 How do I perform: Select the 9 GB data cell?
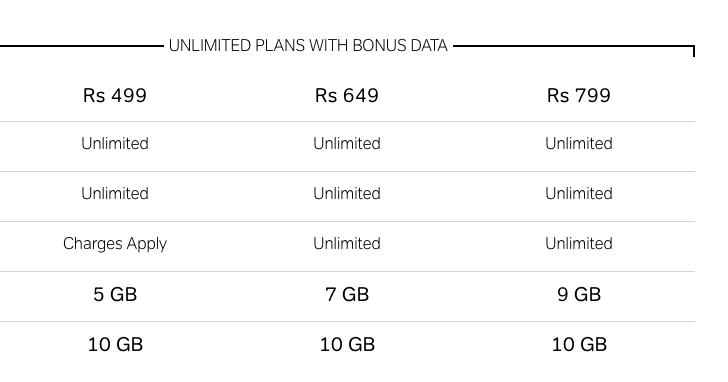point(578,294)
